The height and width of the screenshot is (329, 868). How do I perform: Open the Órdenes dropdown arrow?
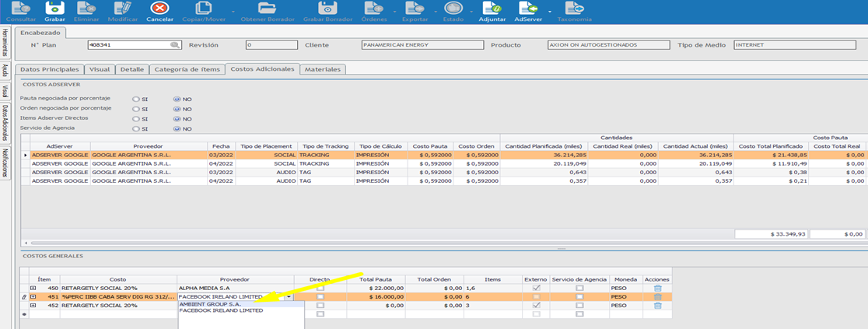(x=394, y=11)
